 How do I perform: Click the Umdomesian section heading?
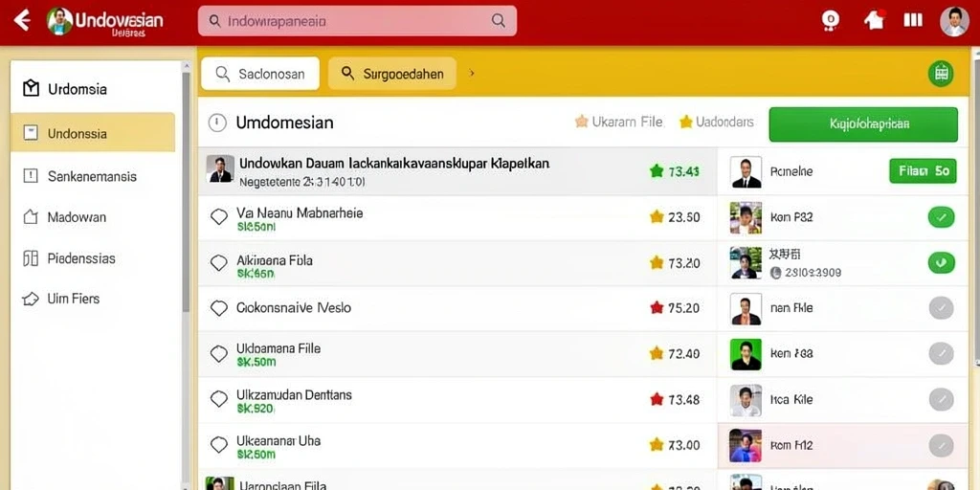tap(284, 122)
